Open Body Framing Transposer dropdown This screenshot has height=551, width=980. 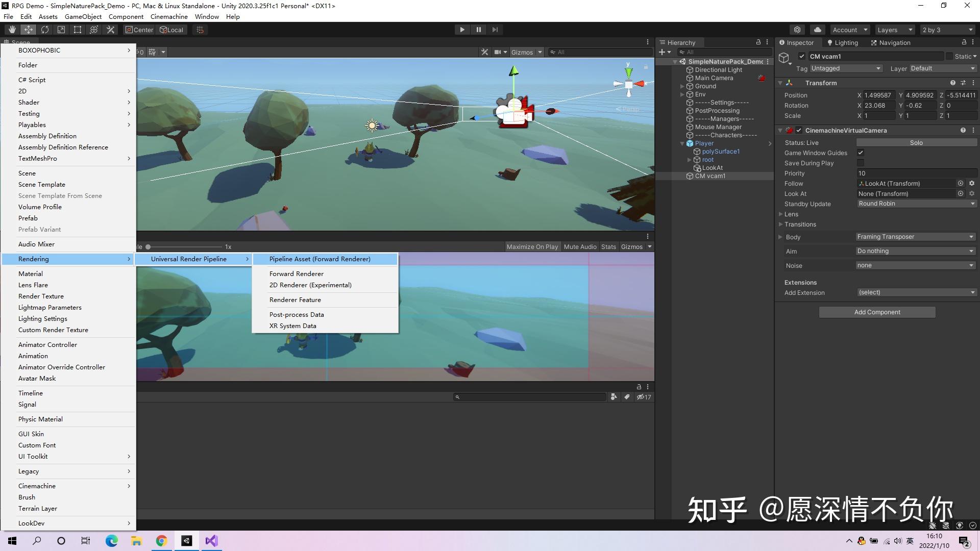[x=916, y=237]
